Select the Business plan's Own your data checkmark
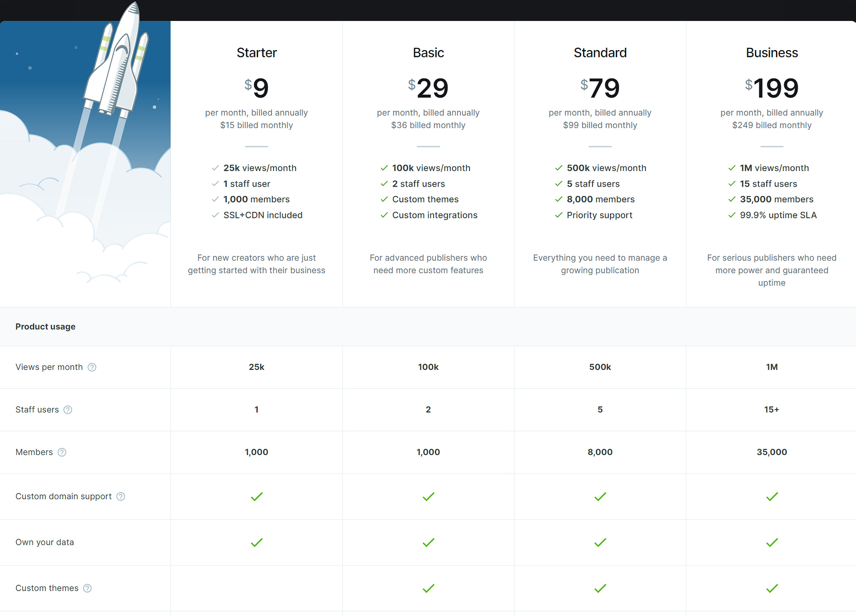Screen dimensions: 856x616 772,542
